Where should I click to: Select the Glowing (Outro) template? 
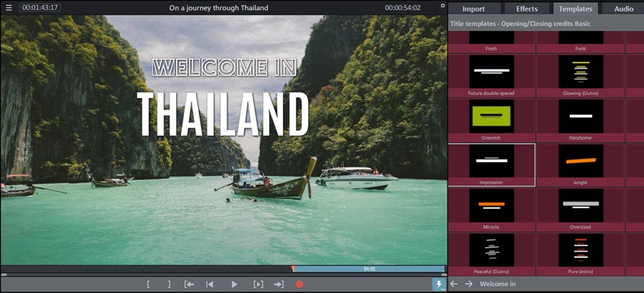pyautogui.click(x=580, y=75)
